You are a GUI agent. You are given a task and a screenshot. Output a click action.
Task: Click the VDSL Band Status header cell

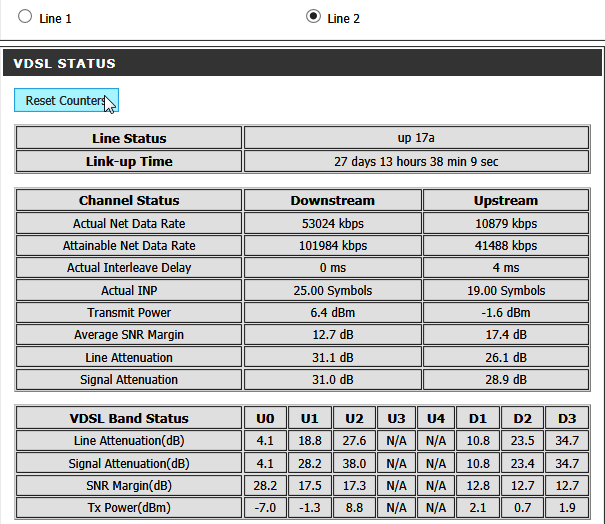pos(129,418)
